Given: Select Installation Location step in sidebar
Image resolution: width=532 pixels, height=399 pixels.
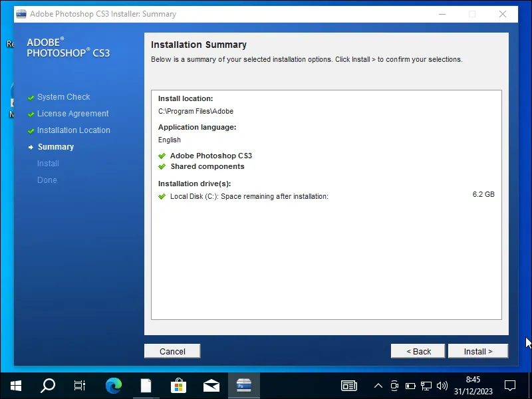Looking at the screenshot, I should [x=73, y=130].
